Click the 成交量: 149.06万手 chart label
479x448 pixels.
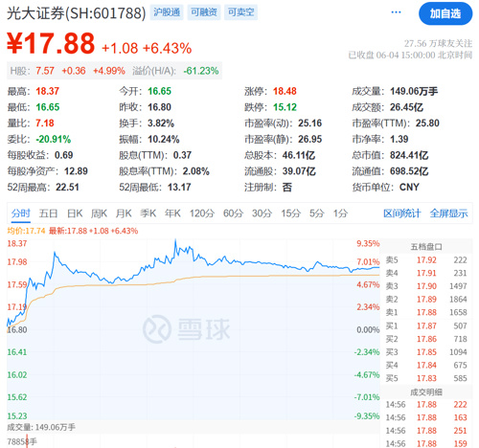click(x=41, y=427)
